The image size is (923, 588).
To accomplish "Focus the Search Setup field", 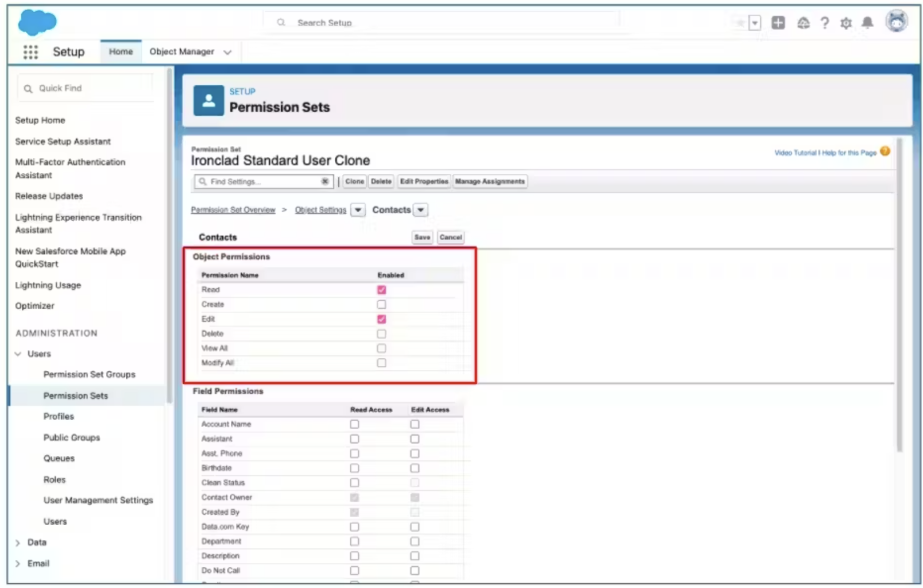I will click(441, 23).
